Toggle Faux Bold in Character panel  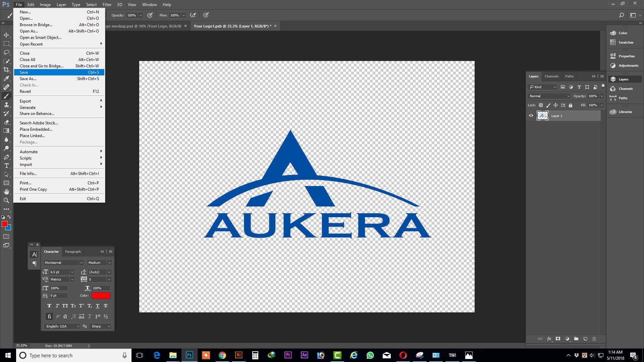point(49,306)
